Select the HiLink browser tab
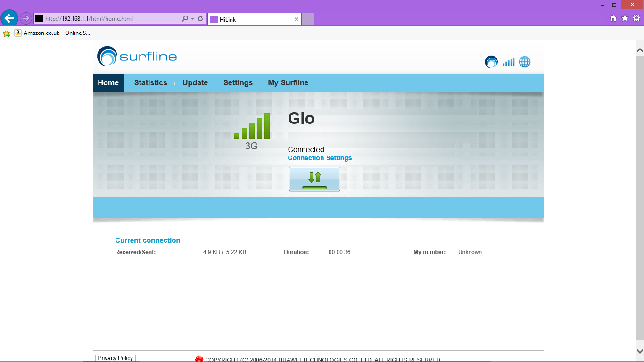 pyautogui.click(x=254, y=19)
